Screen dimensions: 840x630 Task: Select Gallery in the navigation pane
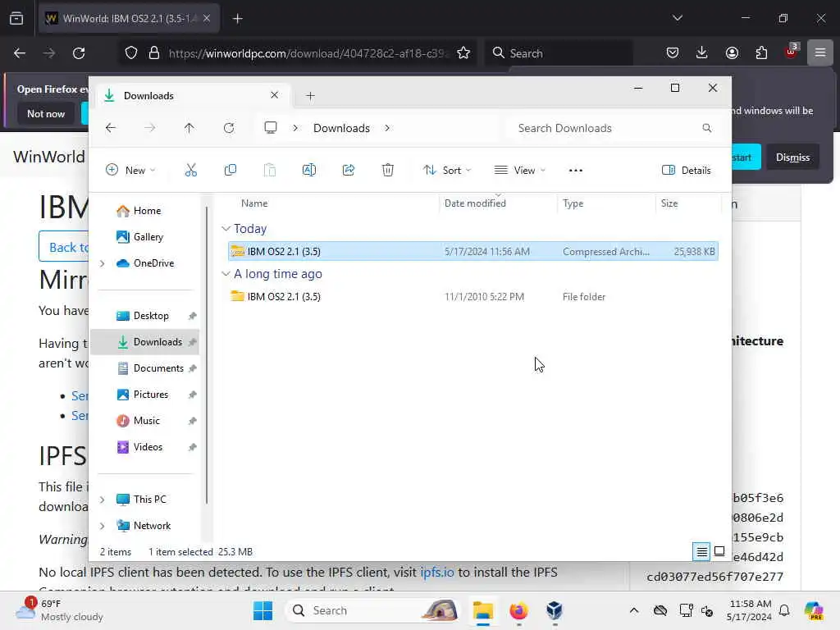(140, 237)
